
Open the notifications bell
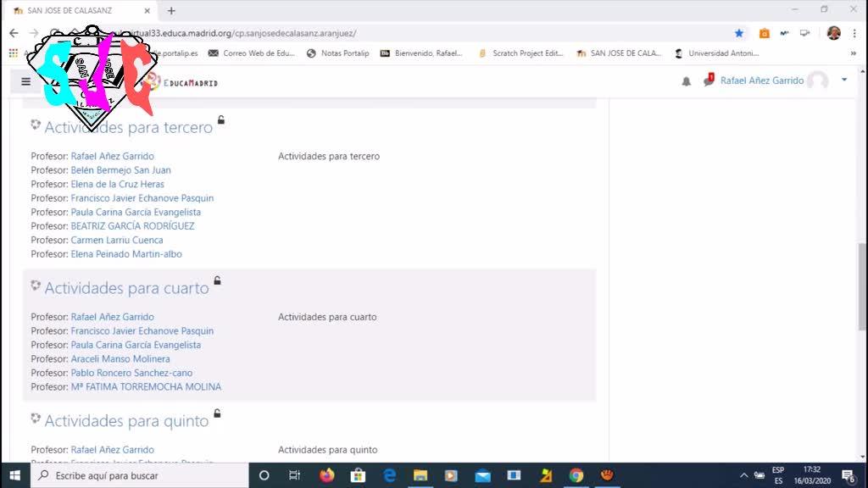point(686,81)
